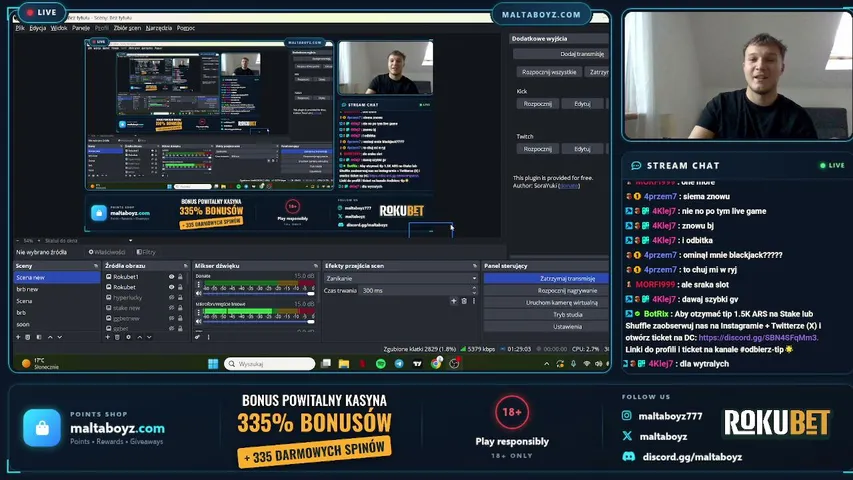Open source properties gear in Źródła obrazu toolbar
853x480 pixels.
[x=128, y=337]
